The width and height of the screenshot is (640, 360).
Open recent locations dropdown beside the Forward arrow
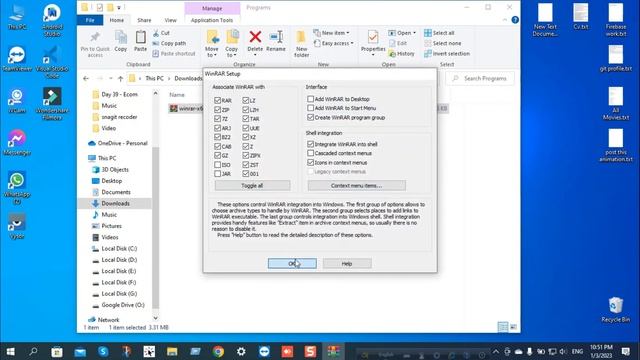110,78
